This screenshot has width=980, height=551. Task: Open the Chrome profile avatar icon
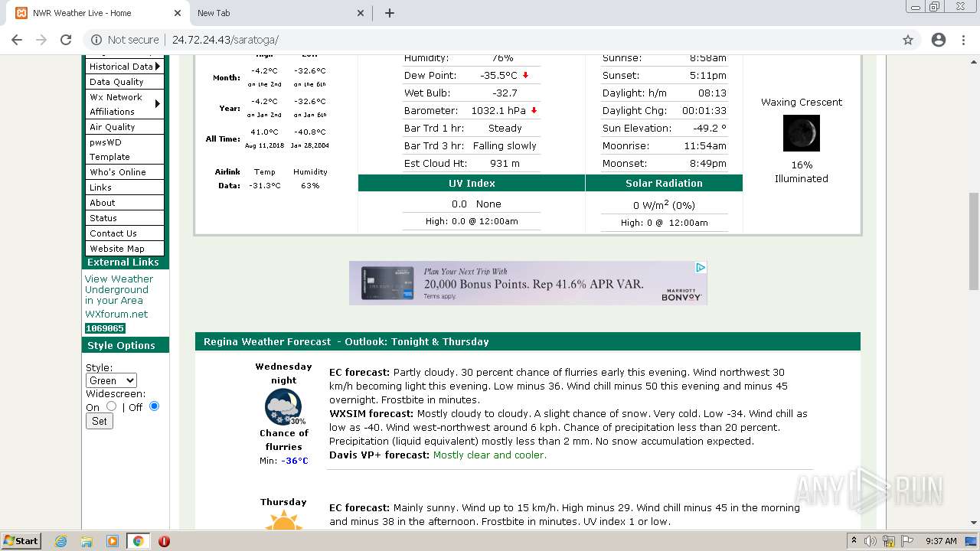click(x=939, y=40)
